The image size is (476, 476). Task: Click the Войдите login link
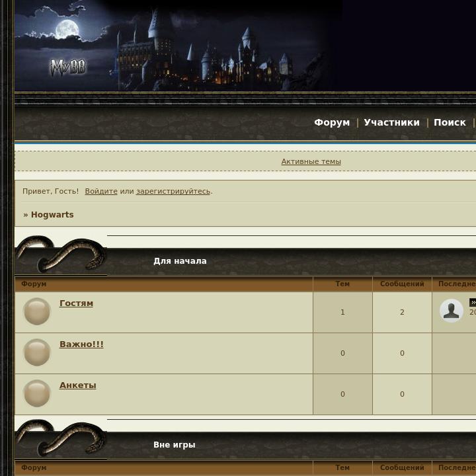click(101, 191)
